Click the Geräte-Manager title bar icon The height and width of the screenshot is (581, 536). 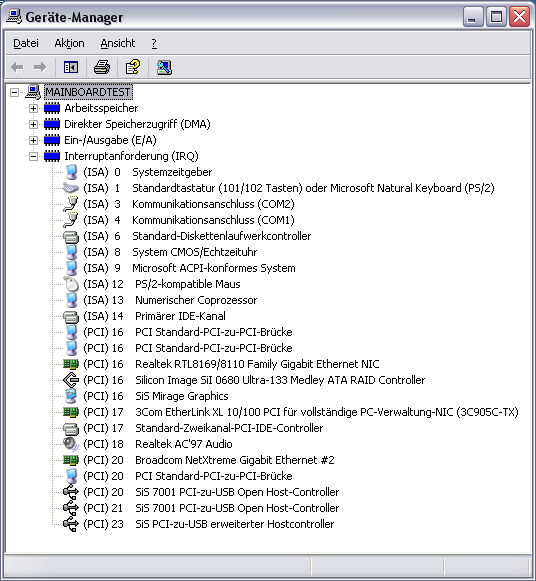(x=14, y=17)
